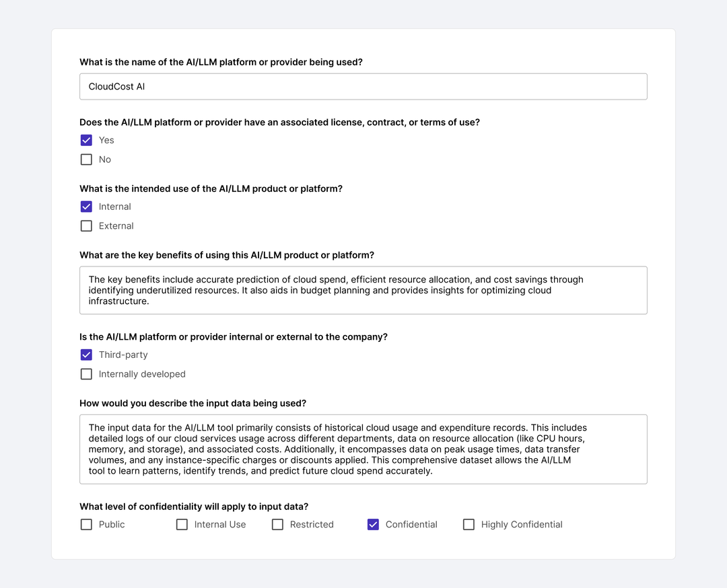Image resolution: width=727 pixels, height=588 pixels.
Task: Click the CloudCost AI name input field
Action: (x=363, y=86)
